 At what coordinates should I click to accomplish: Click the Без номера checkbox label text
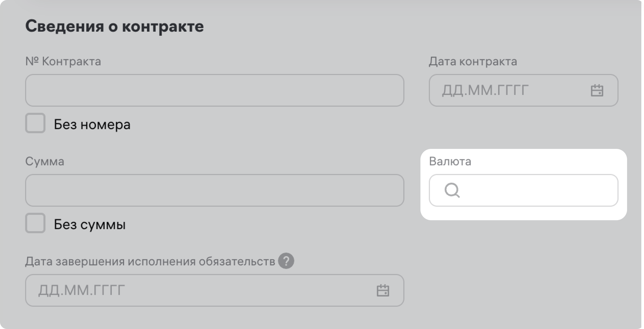(92, 124)
